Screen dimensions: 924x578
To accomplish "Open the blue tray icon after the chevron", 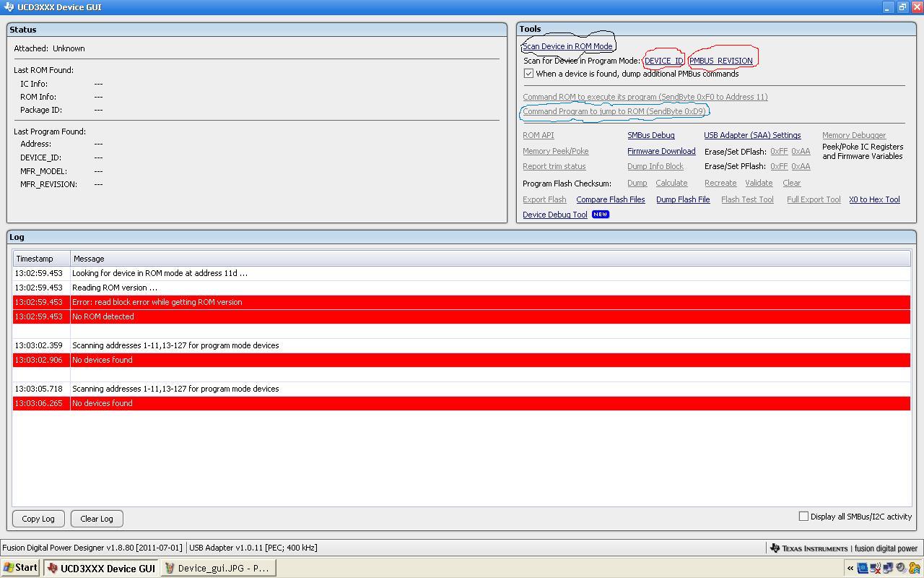I will [863, 568].
